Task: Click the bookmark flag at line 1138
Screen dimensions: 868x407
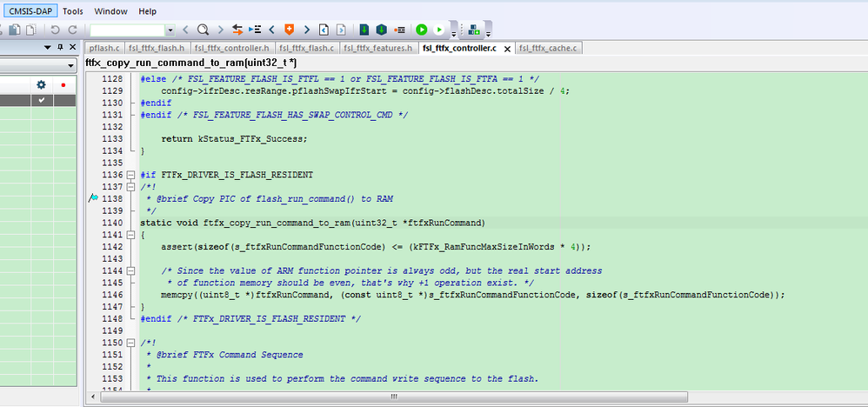Action: tap(93, 197)
